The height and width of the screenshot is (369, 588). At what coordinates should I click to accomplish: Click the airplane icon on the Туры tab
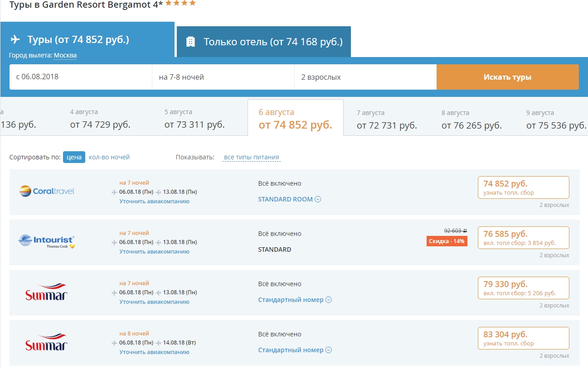pyautogui.click(x=15, y=40)
